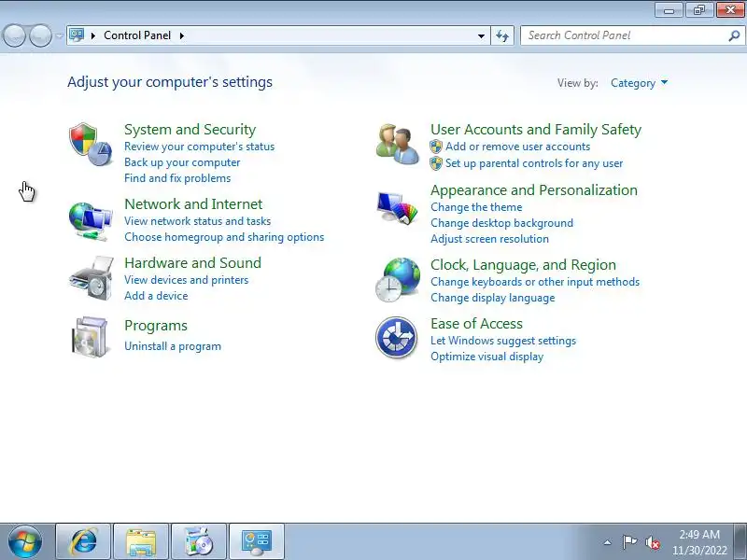This screenshot has width=747, height=560.
Task: Show hidden tray icons arrow
Action: tap(608, 542)
